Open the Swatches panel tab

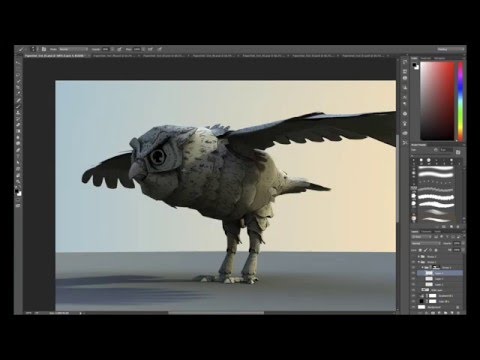click(426, 58)
